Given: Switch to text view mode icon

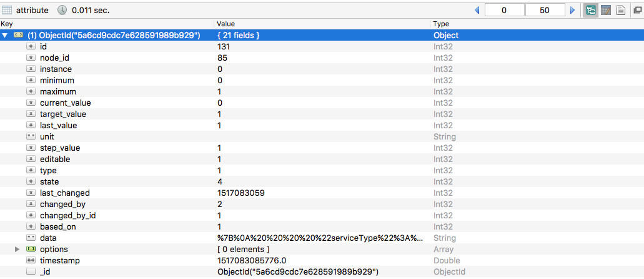Looking at the screenshot, I should click(x=621, y=10).
